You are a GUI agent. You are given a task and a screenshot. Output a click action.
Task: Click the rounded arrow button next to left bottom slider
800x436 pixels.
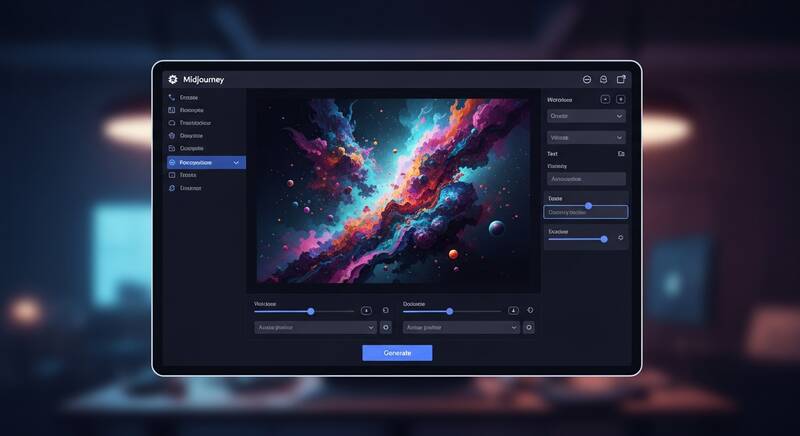click(366, 311)
